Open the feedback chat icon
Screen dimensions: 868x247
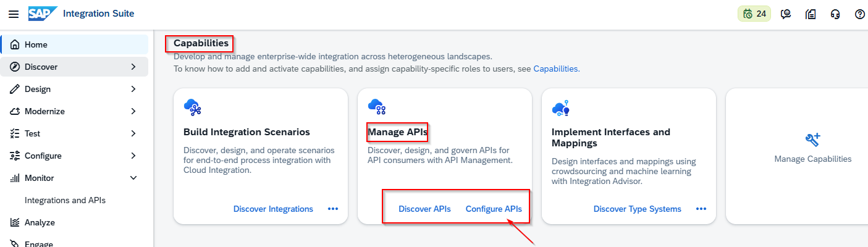point(786,14)
